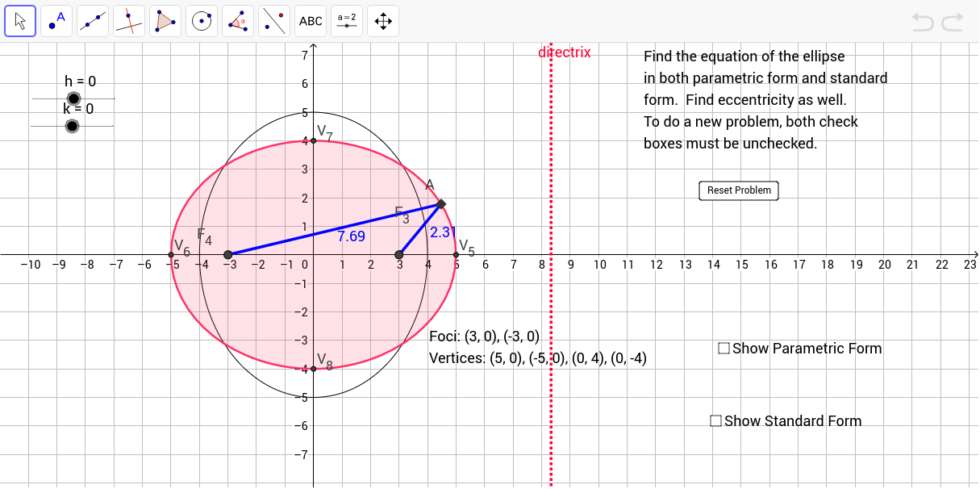Select the Perpendicular Line tool
980x489 pixels.
click(x=130, y=21)
